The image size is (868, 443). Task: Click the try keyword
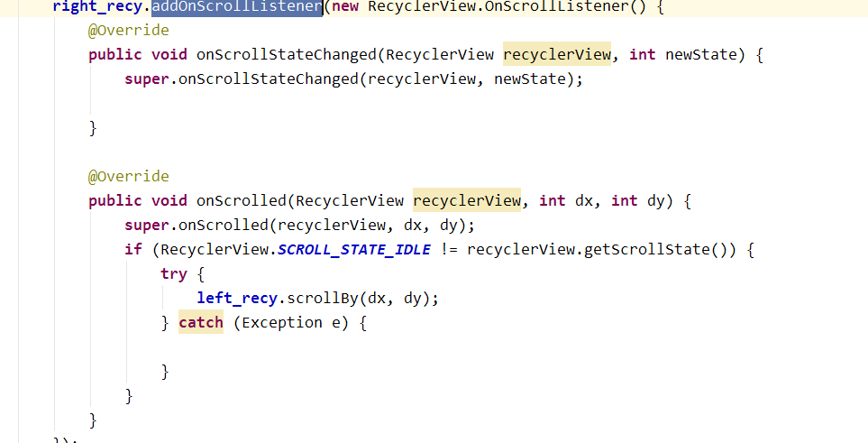(x=174, y=274)
